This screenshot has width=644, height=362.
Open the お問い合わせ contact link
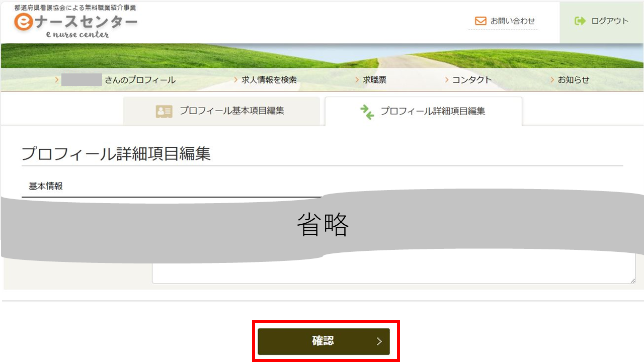coord(503,21)
